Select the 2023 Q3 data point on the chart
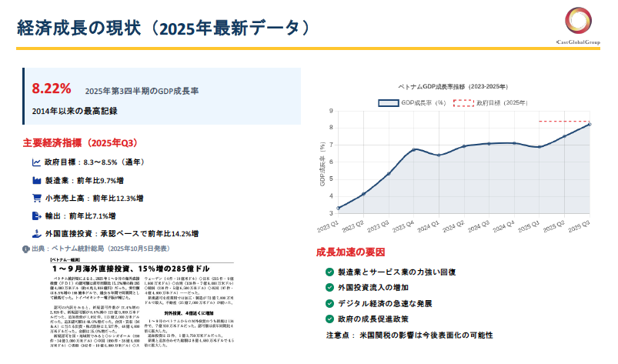Viewport: 618px width, 364px height. [389, 174]
